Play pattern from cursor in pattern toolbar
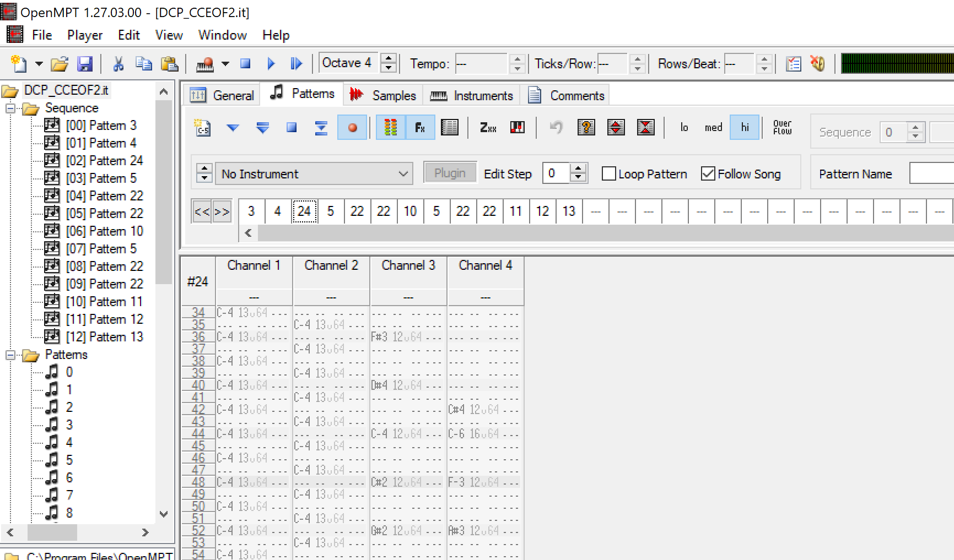This screenshot has width=954, height=560. tap(233, 128)
